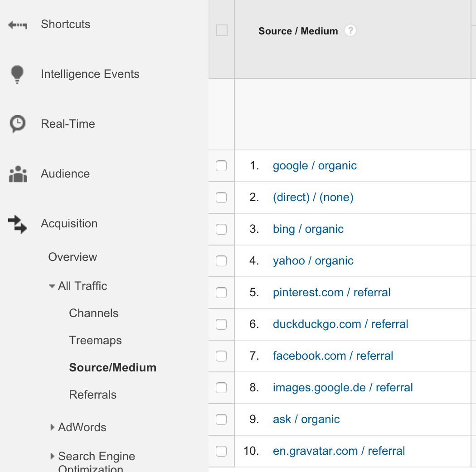476x472 pixels.
Task: Click the Real-Time clock icon
Action: [18, 124]
